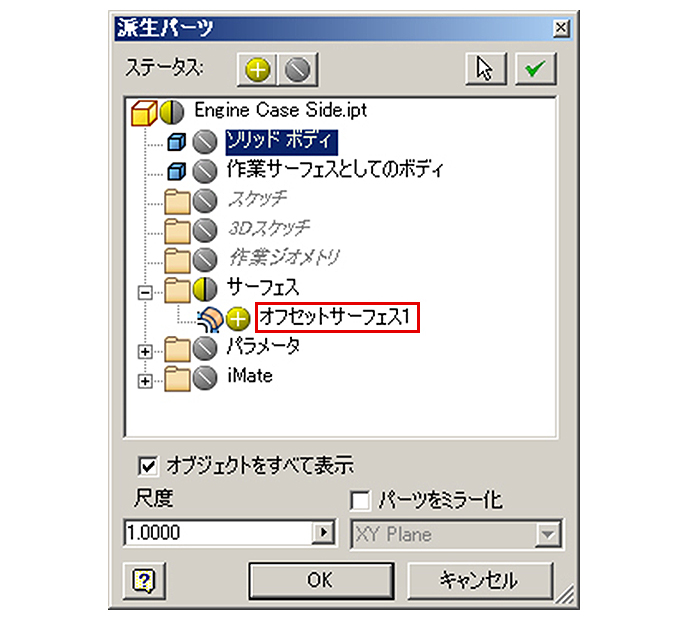Toggle status icon beside 作業サーフェスとしてのボディ
Viewport: 688px width, 620px height.
pos(205,171)
